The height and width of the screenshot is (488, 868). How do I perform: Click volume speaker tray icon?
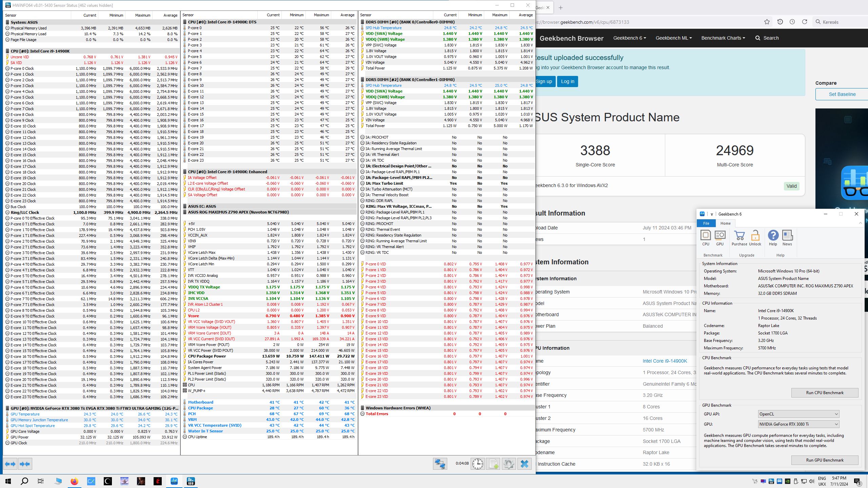(x=812, y=481)
